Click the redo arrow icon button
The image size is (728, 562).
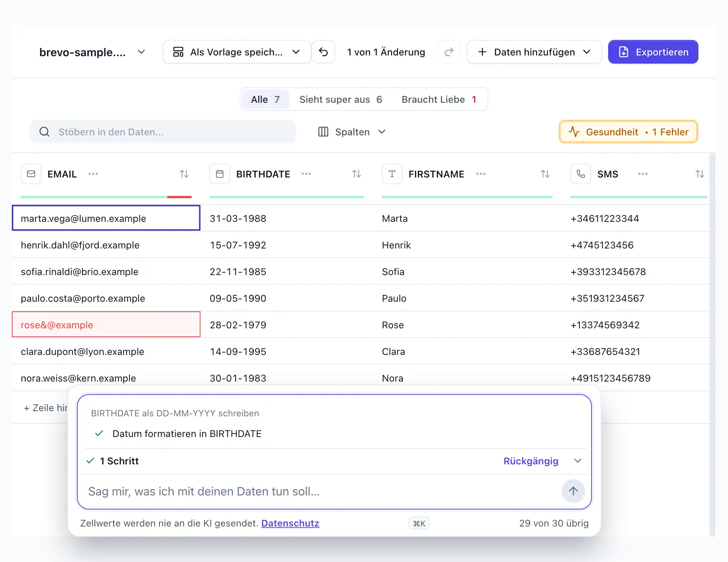click(449, 52)
